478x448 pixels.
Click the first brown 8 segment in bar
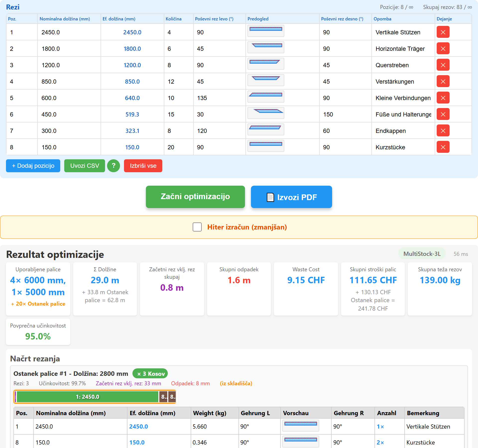coord(164,397)
